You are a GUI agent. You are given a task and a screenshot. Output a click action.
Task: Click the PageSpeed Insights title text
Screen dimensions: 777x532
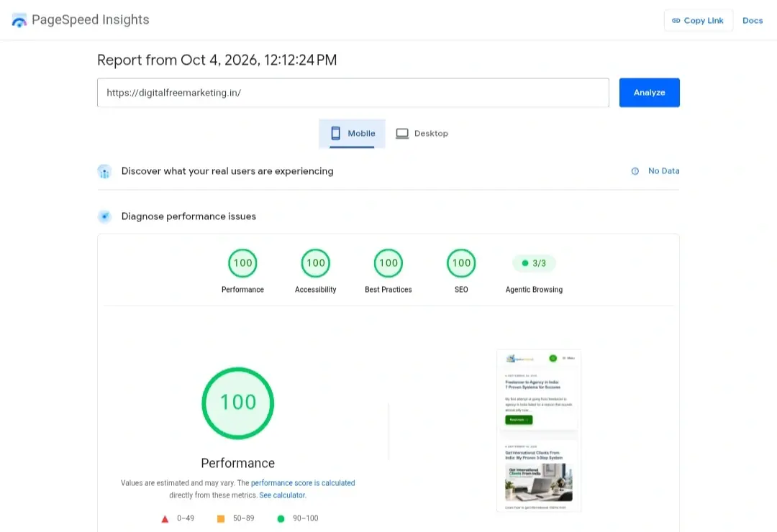point(90,20)
